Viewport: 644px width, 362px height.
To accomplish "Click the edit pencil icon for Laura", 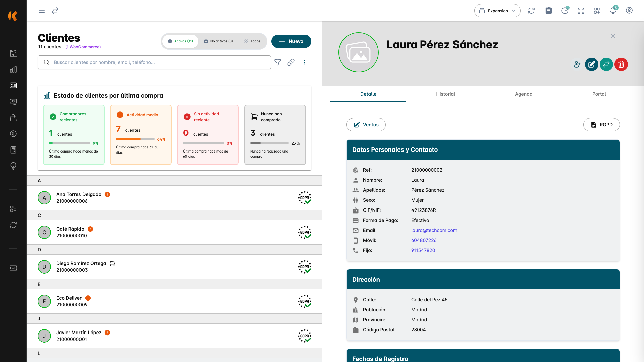I will pos(591,64).
